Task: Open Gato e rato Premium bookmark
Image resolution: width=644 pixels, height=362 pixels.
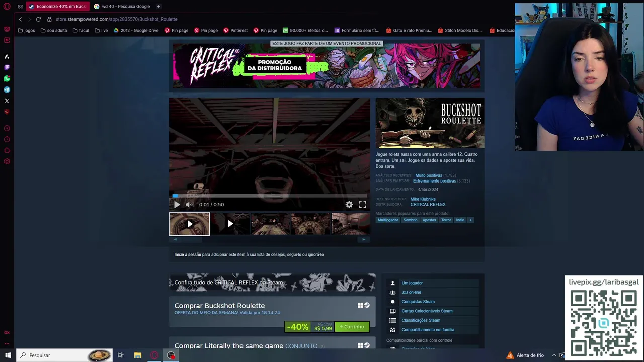Action: pyautogui.click(x=409, y=30)
